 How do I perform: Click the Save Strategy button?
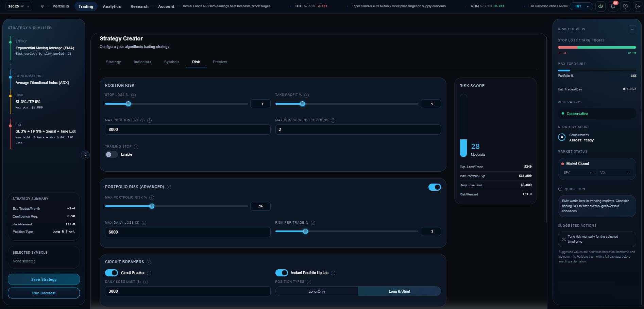44,279
